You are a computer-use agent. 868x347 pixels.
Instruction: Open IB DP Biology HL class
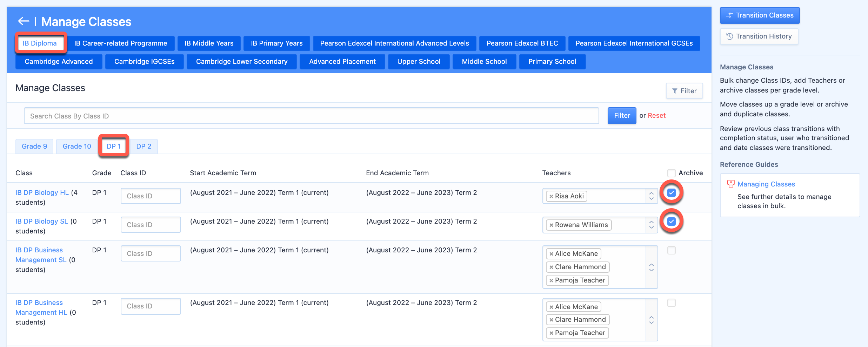[x=42, y=192]
